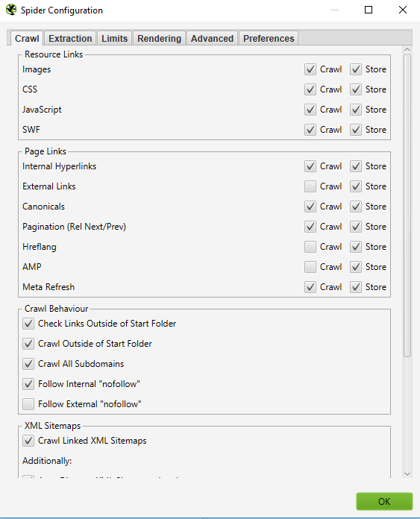The image size is (420, 519).
Task: Uncheck Crawl All Subdomains
Action: [x=28, y=364]
